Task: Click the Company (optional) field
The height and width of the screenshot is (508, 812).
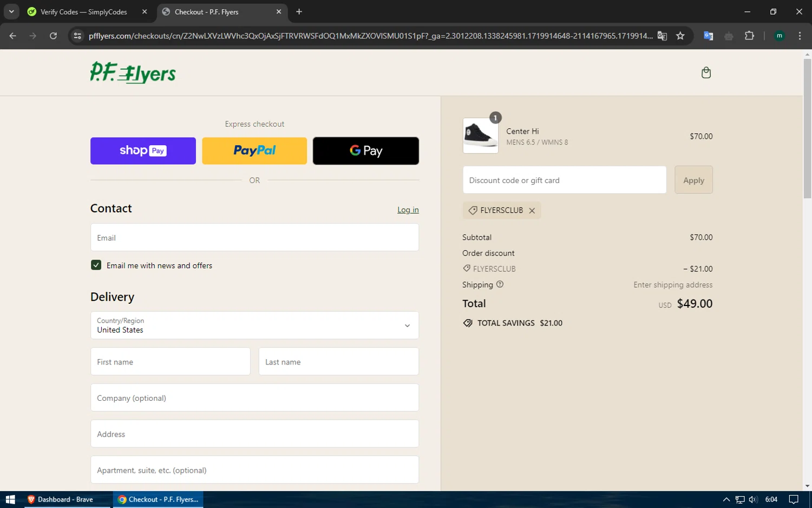Action: pos(254,398)
